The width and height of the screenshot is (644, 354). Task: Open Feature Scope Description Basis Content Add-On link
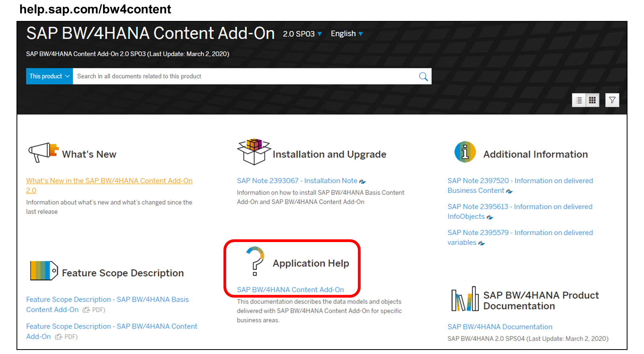(x=107, y=304)
